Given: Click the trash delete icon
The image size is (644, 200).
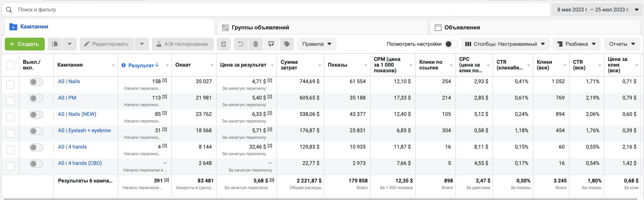Looking at the screenshot, I should (x=256, y=44).
